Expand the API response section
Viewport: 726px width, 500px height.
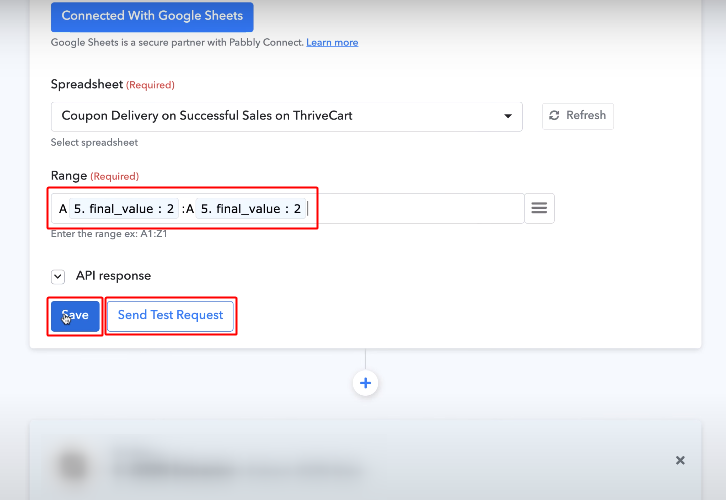58,277
